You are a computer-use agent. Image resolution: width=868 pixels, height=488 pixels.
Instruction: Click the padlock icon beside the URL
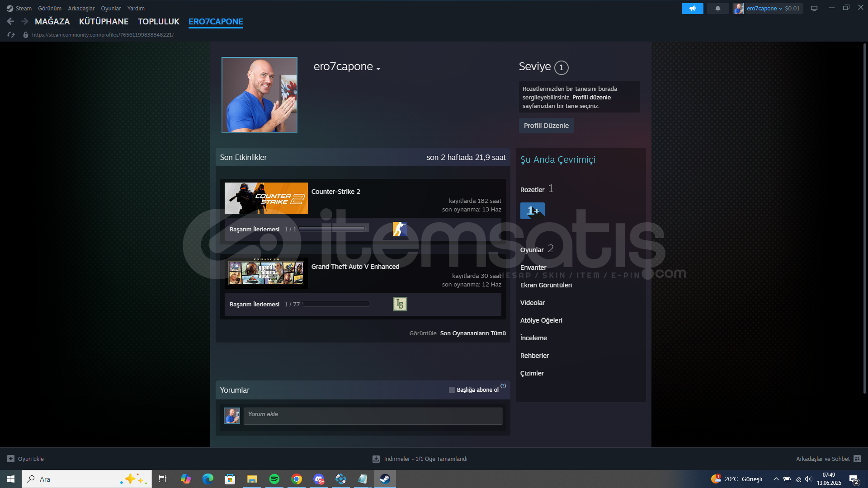[26, 35]
